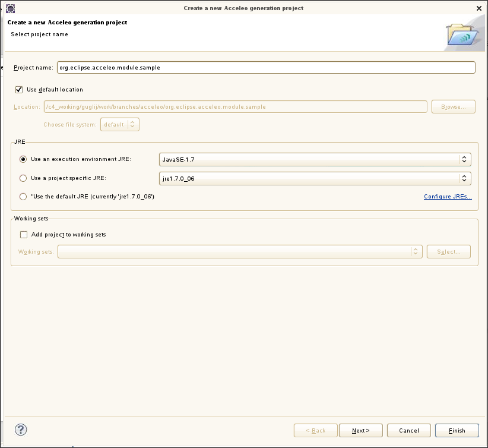Expand the jre1.7.0_06 project JRE dropdown
Image resolution: width=488 pixels, height=448 pixels.
tap(315, 178)
